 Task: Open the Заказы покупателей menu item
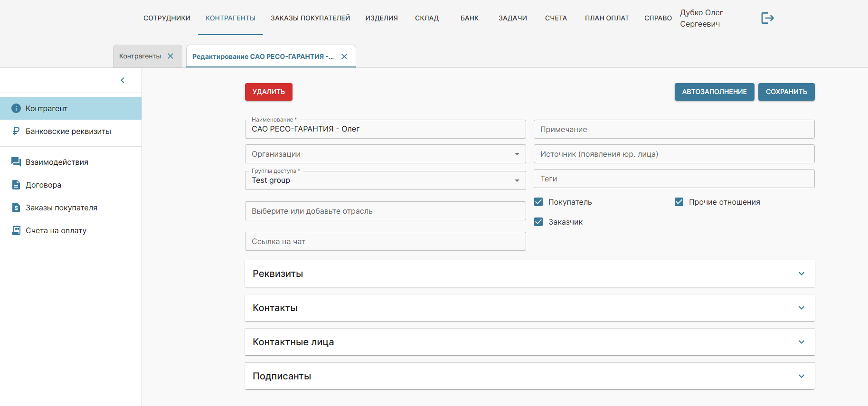click(x=310, y=18)
